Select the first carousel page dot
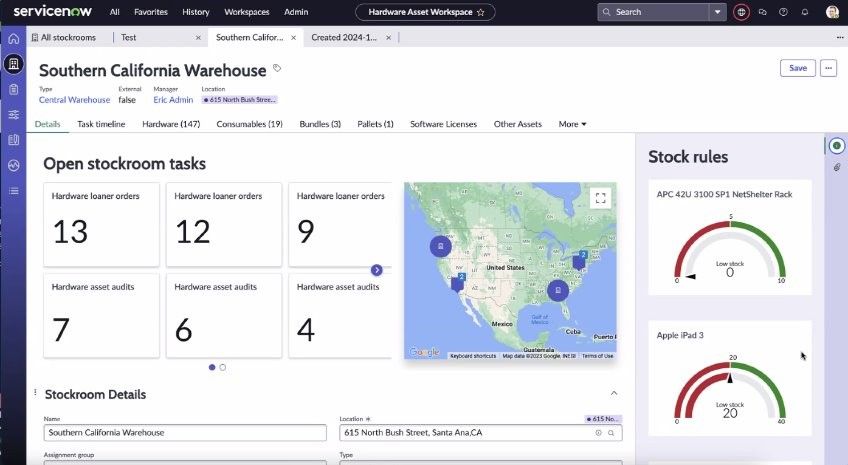 (212, 367)
